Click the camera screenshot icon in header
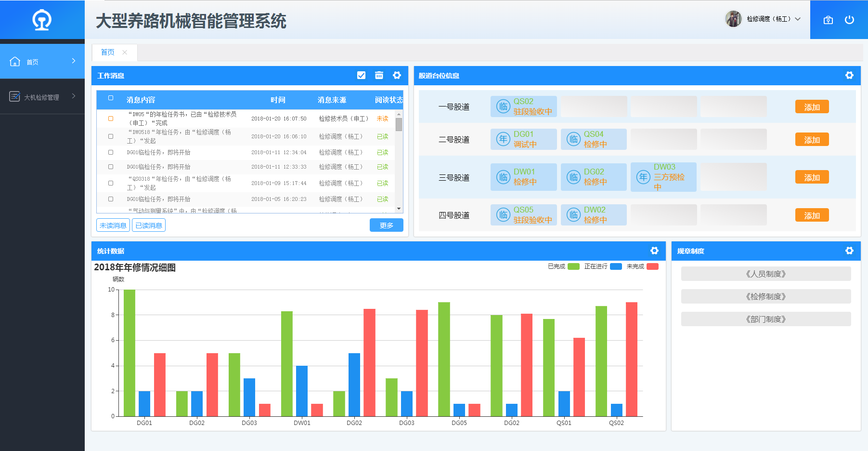This screenshot has height=451, width=868. [828, 20]
